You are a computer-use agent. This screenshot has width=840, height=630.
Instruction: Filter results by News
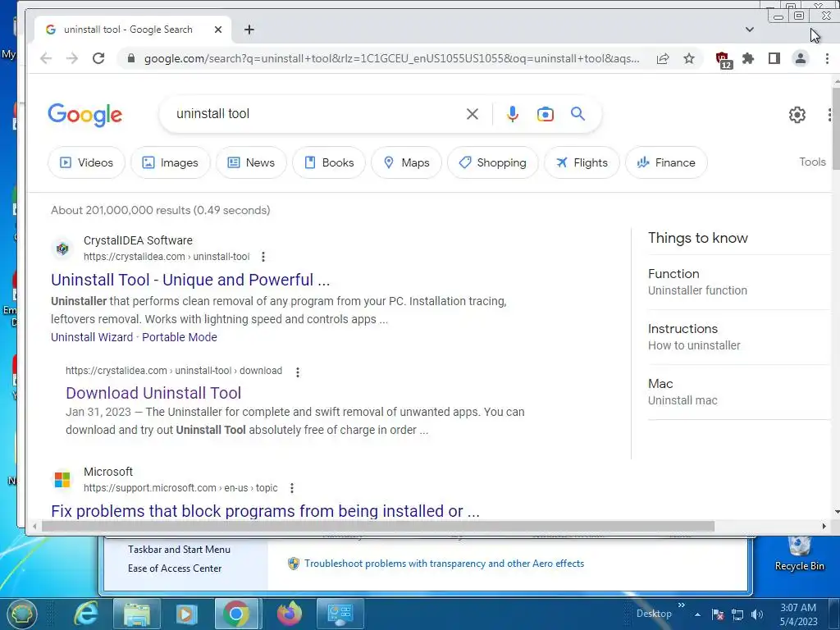coord(251,162)
